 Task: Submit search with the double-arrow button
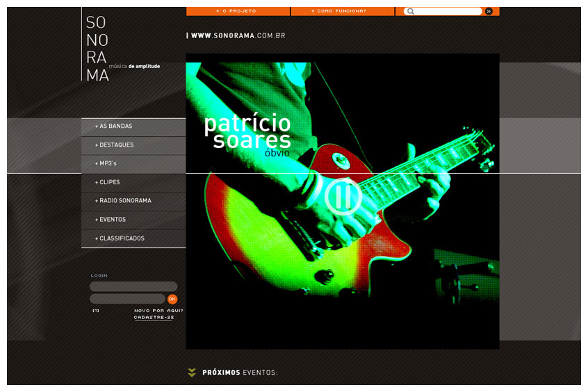tap(489, 11)
